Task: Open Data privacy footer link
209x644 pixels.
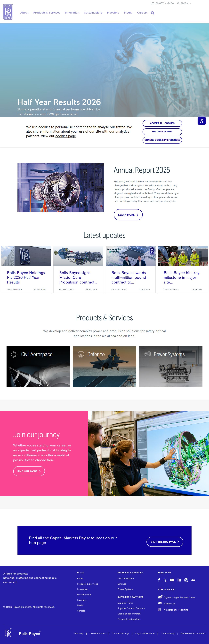Action: point(168,634)
